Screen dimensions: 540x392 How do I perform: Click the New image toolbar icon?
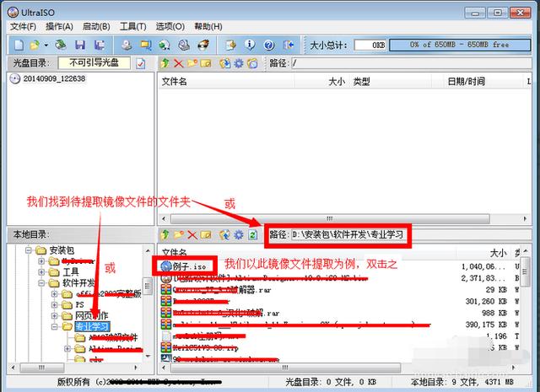pyautogui.click(x=19, y=45)
